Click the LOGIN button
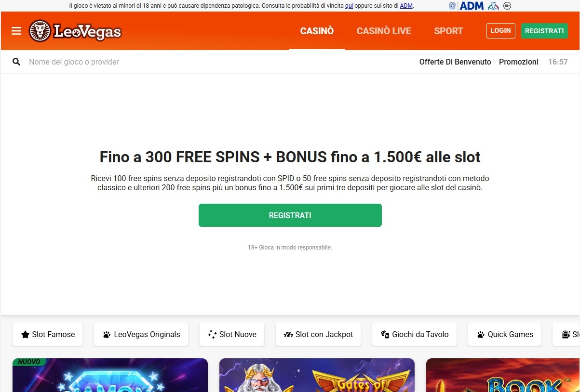580x392 pixels. [x=500, y=30]
